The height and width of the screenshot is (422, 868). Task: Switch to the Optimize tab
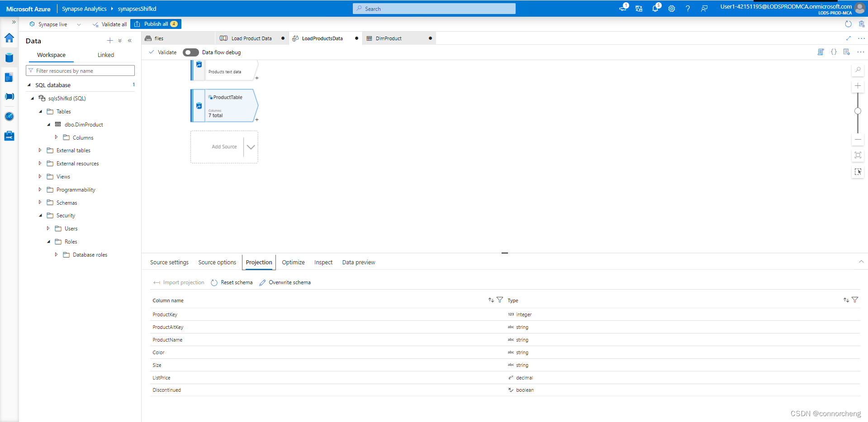click(293, 263)
